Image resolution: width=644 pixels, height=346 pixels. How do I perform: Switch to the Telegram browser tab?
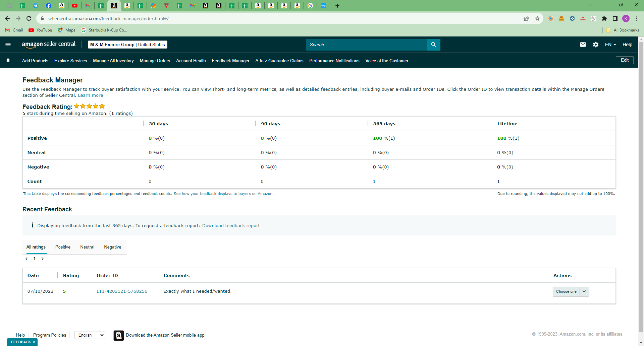[36, 6]
